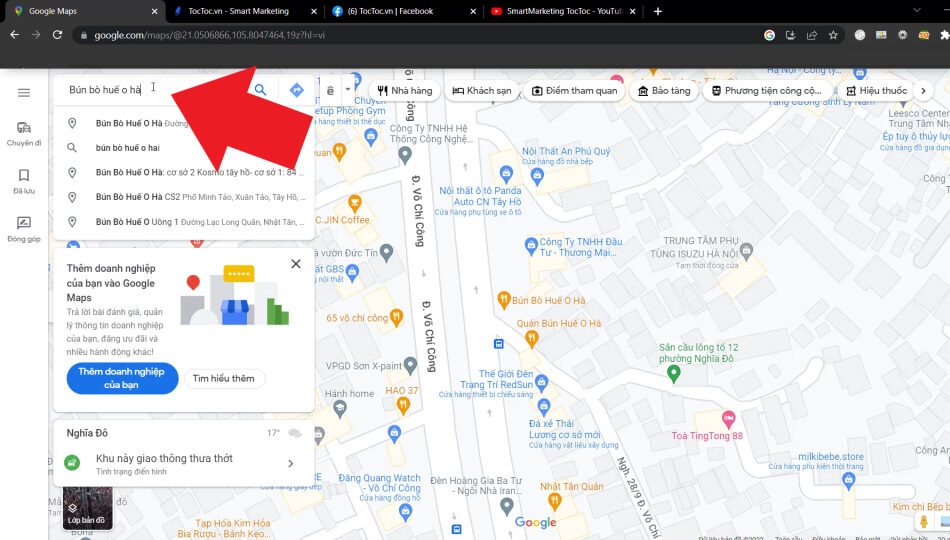Click the share page icon in address bar
The width and height of the screenshot is (950, 540).
click(812, 35)
